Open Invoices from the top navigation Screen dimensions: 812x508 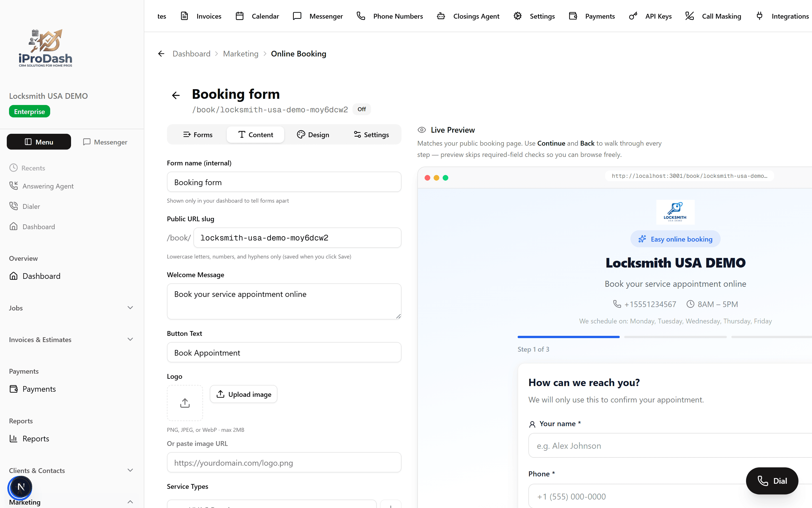[201, 16]
